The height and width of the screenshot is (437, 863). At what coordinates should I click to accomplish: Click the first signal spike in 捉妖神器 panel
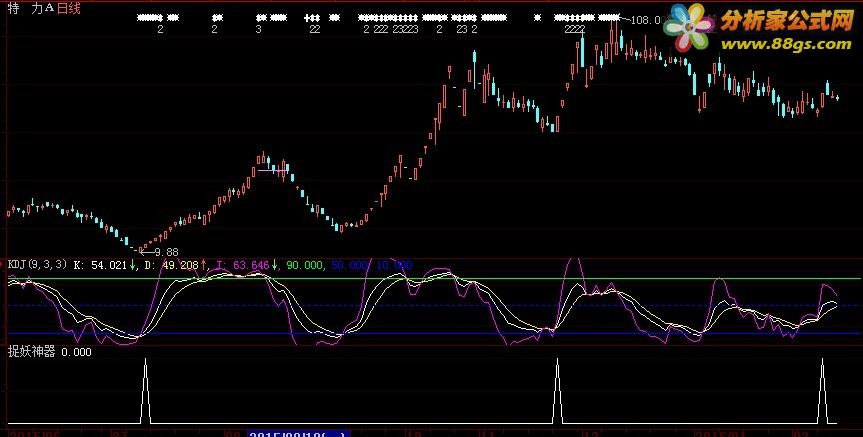point(145,390)
